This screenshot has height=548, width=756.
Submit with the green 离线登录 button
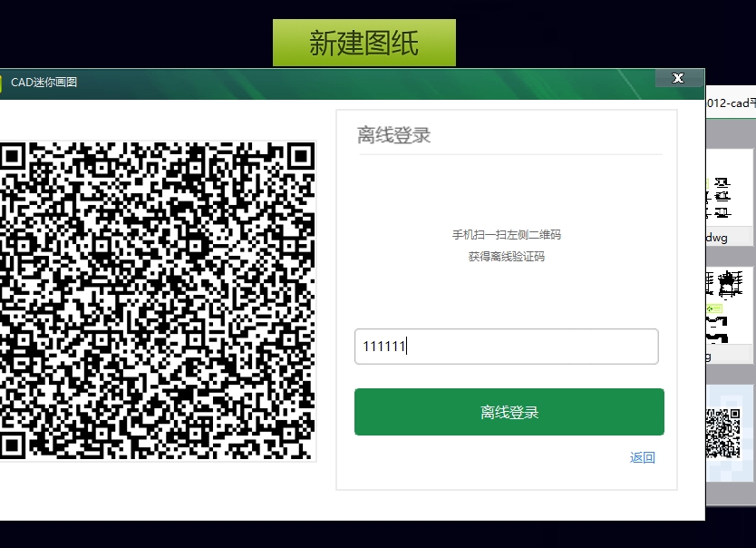pos(509,412)
